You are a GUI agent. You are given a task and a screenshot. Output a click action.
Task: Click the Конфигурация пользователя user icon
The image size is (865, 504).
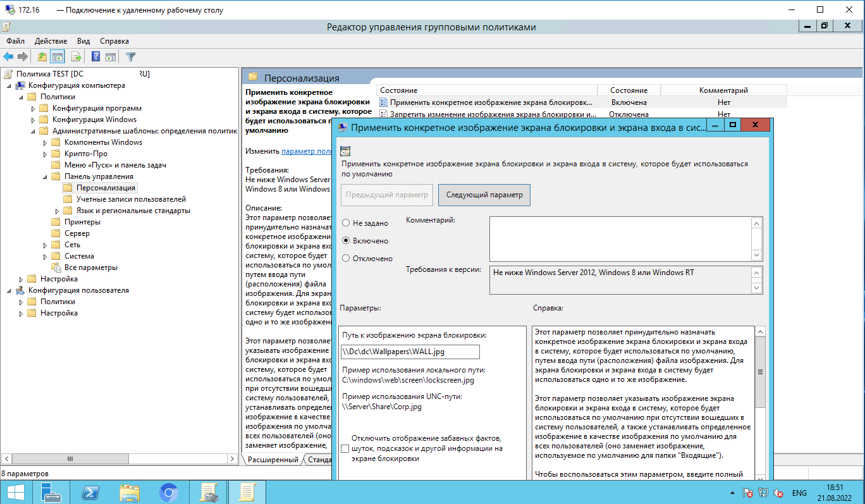pyautogui.click(x=20, y=290)
